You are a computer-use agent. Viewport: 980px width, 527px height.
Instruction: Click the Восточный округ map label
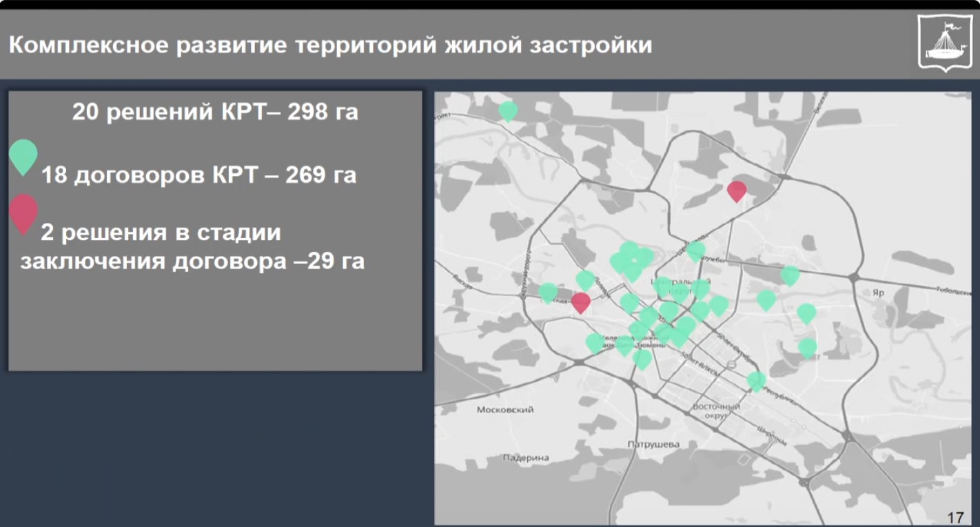point(716,411)
